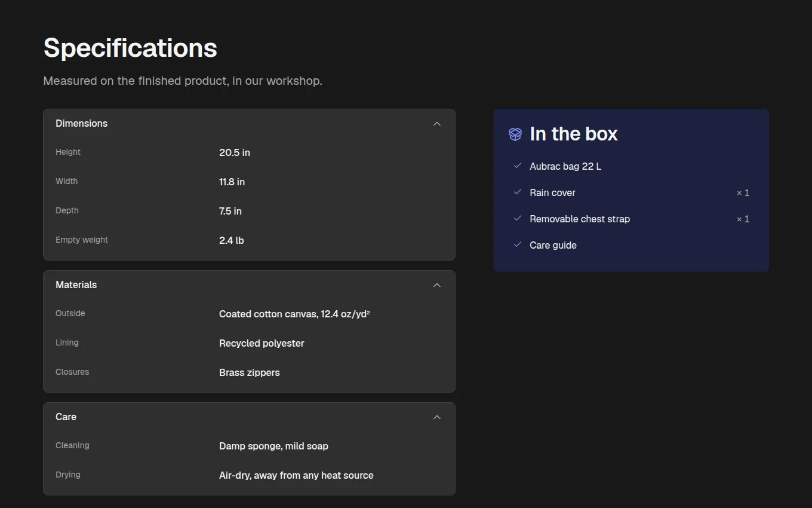
Task: Click the Care guide item text
Action: point(553,245)
